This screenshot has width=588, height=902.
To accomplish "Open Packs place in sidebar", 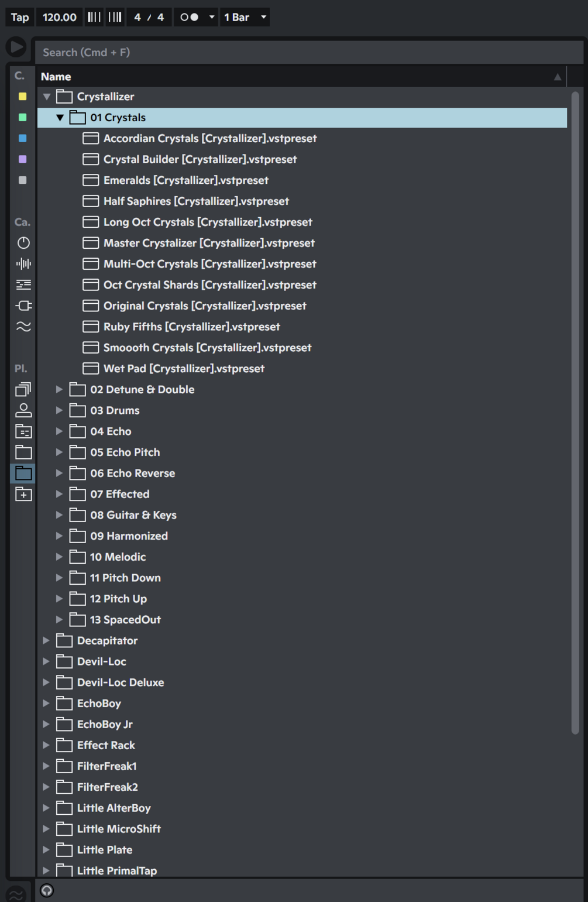I will coord(23,389).
